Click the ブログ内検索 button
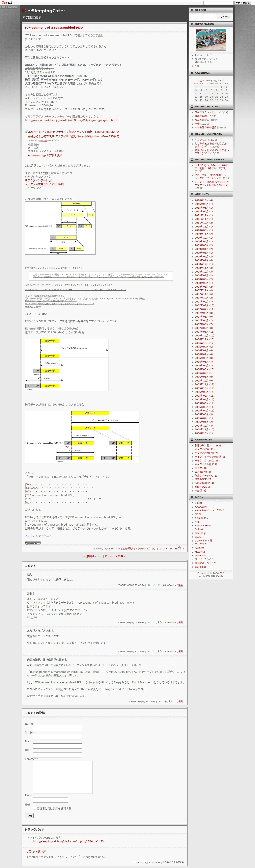The image size is (255, 868). click(x=242, y=3)
